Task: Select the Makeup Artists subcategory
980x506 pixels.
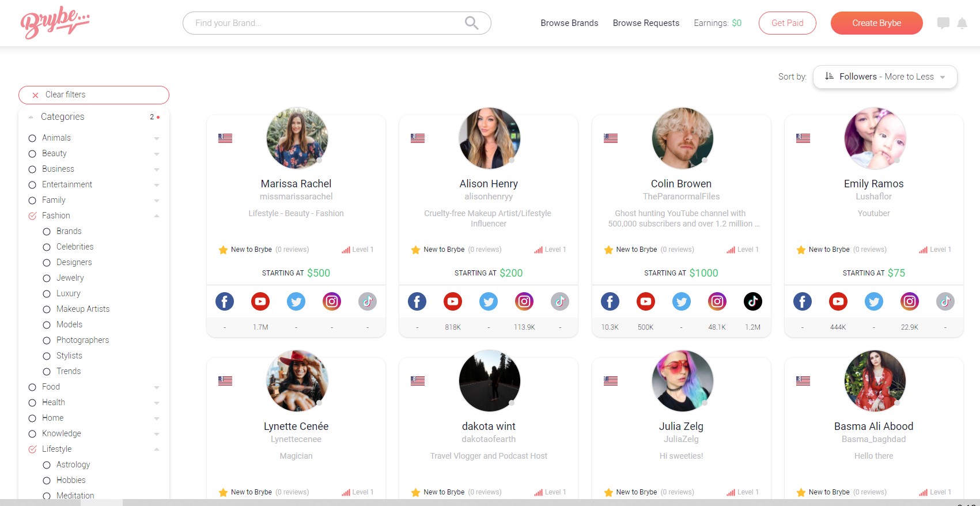Action: tap(82, 309)
